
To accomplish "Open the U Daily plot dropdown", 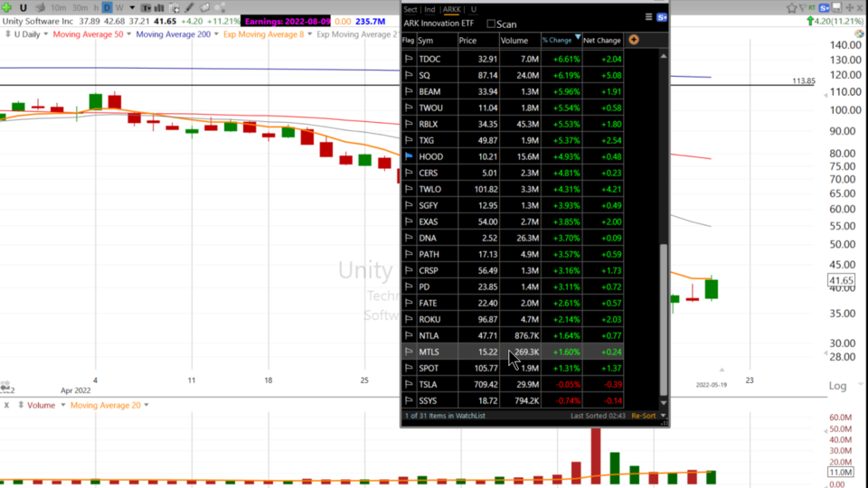I will point(45,34).
